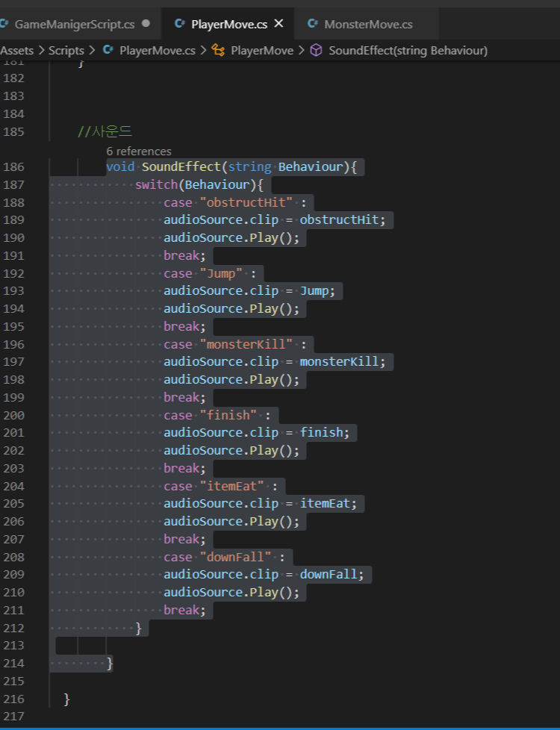The height and width of the screenshot is (730, 560).
Task: Close the PlayerMove.cs tab
Action: point(279,23)
